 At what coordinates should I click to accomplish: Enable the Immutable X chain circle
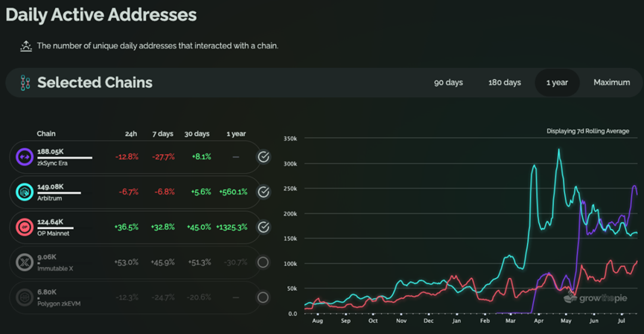click(x=264, y=262)
